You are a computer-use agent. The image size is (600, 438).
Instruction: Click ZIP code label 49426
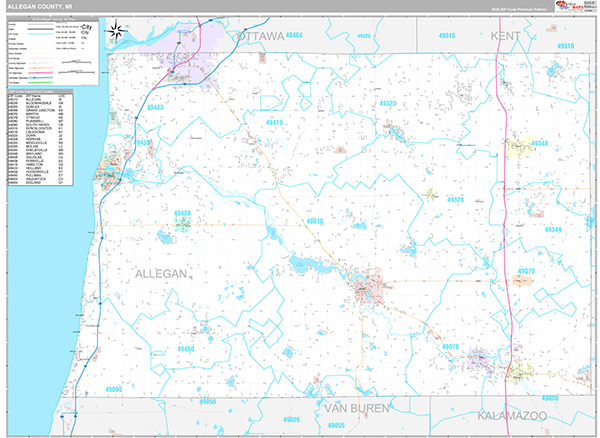pyautogui.click(x=364, y=36)
